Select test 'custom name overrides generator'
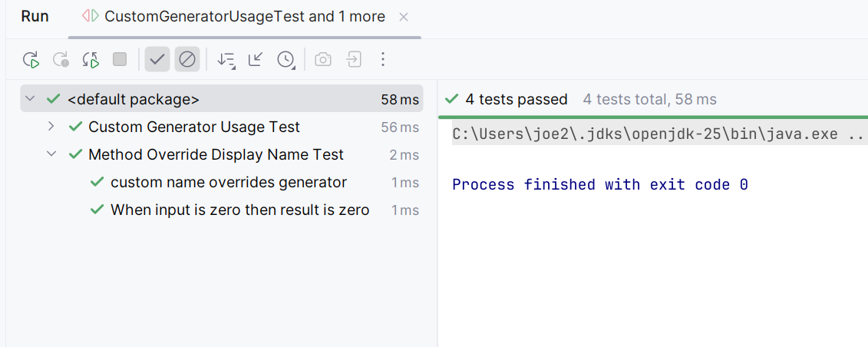Image resolution: width=868 pixels, height=347 pixels. coord(228,182)
